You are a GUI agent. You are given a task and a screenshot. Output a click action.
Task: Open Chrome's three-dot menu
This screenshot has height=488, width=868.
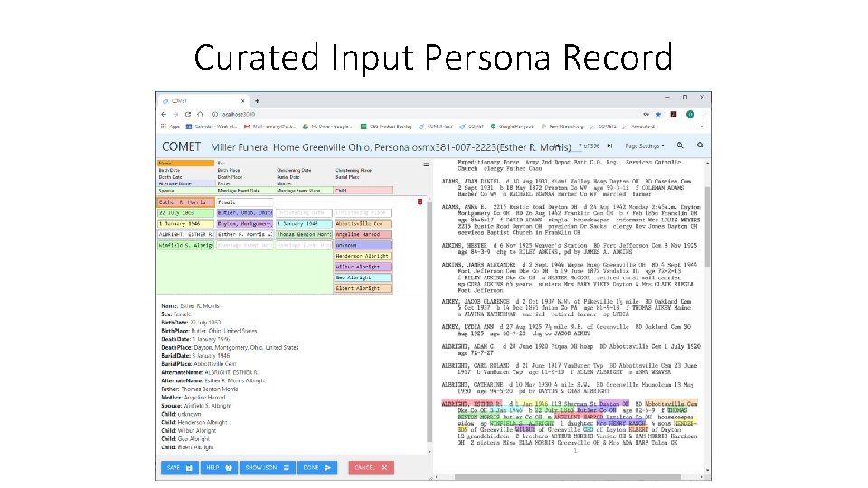pos(703,115)
